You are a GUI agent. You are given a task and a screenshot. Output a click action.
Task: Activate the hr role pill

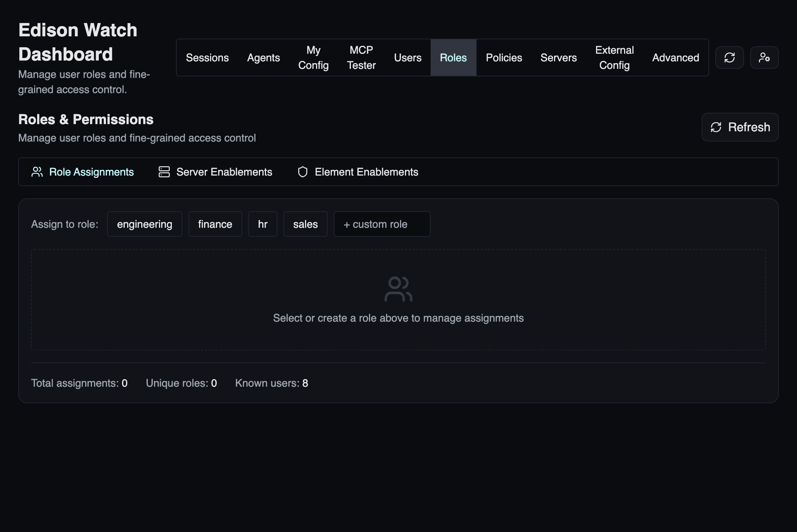pos(263,224)
